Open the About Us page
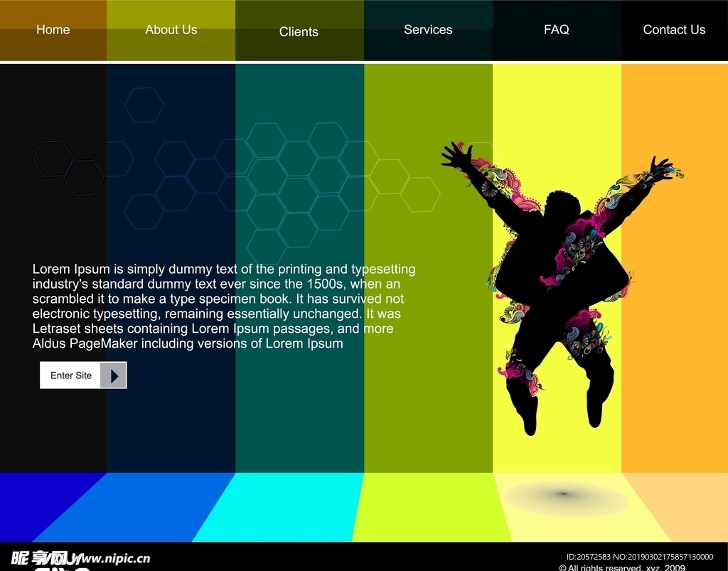This screenshot has height=571, width=728. point(171,30)
